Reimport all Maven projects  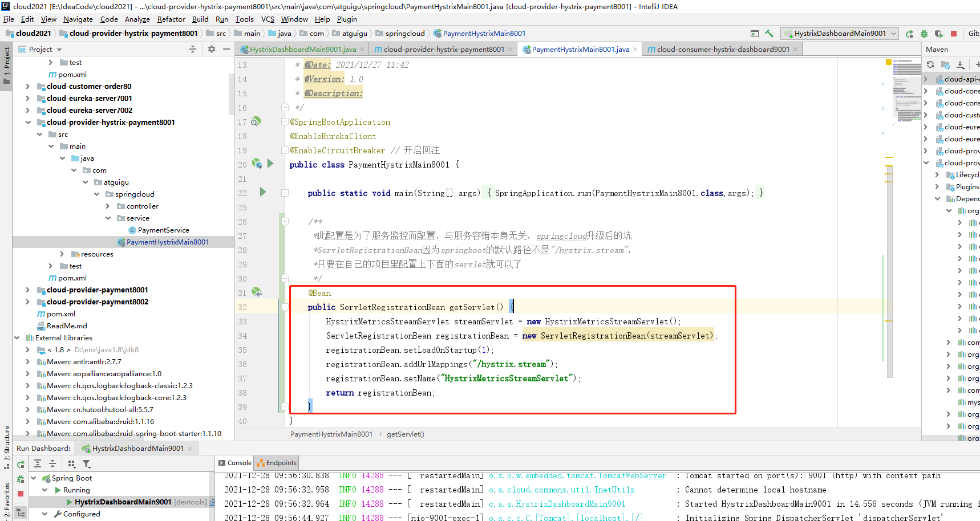click(930, 64)
